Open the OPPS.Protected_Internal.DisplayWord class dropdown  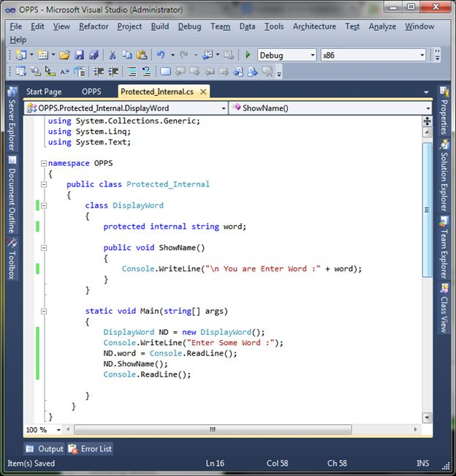126,108
